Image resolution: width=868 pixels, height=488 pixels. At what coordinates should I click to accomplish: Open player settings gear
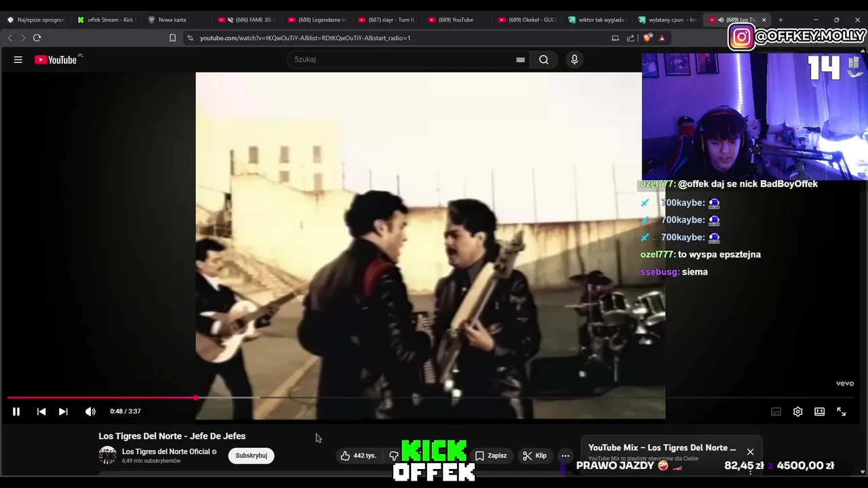[x=798, y=411]
